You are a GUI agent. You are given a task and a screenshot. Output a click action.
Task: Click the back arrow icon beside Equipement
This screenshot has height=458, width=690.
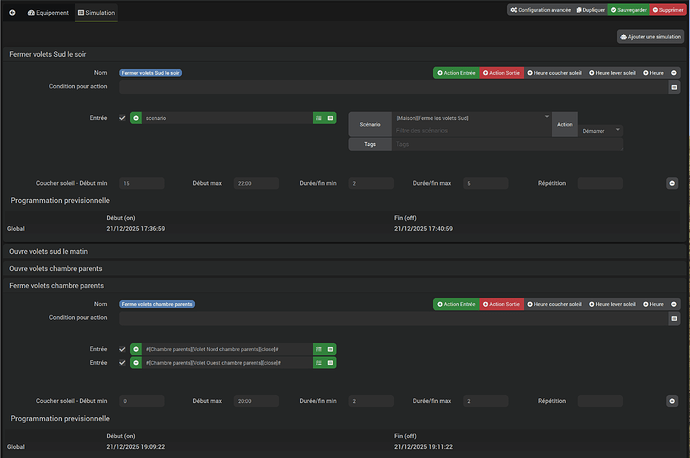[x=13, y=12]
